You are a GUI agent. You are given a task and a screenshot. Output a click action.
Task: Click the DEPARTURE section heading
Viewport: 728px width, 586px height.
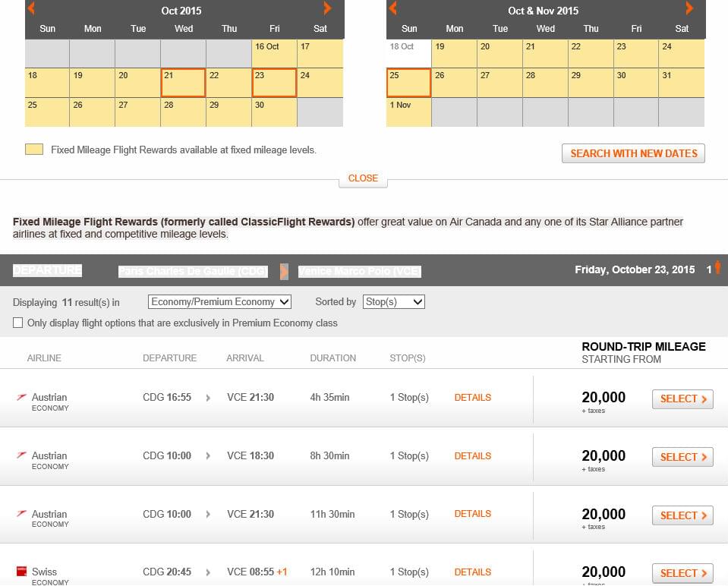[x=47, y=270]
